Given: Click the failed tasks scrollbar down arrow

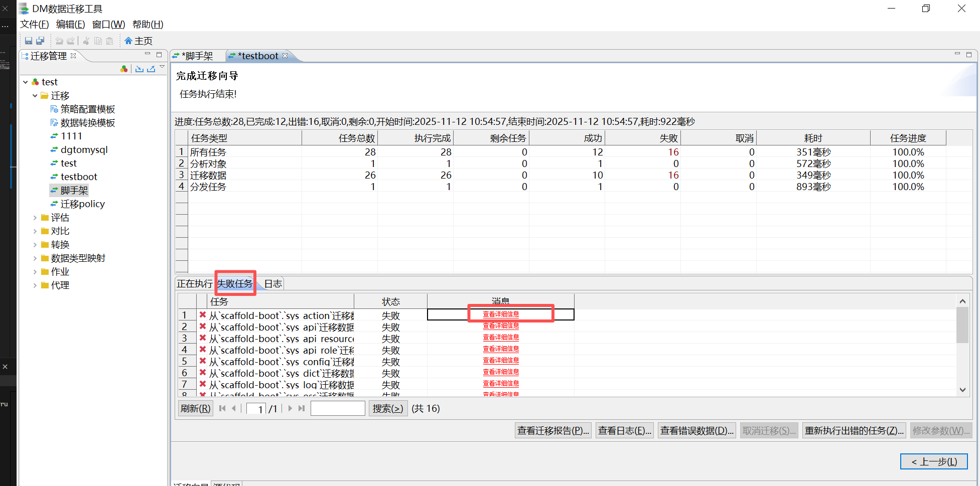Looking at the screenshot, I should pos(962,390).
